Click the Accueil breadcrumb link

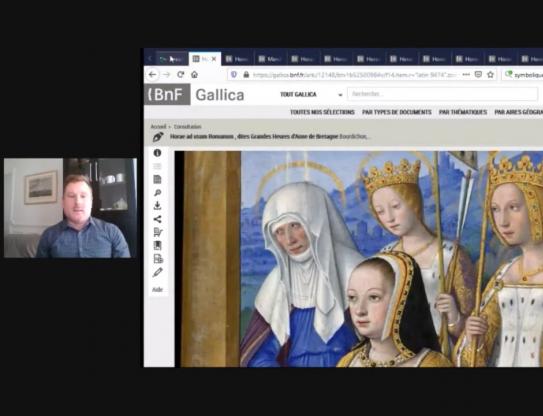tap(158, 127)
